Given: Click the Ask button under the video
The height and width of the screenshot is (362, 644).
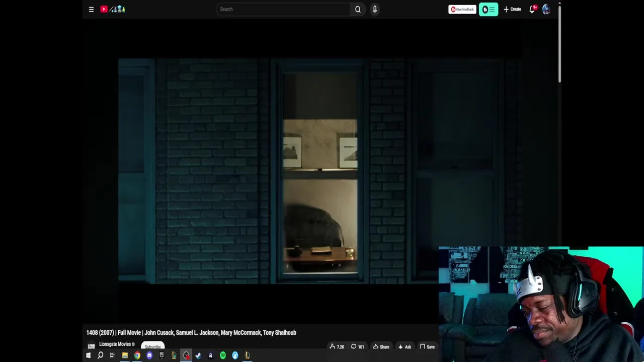Looking at the screenshot, I should point(405,346).
